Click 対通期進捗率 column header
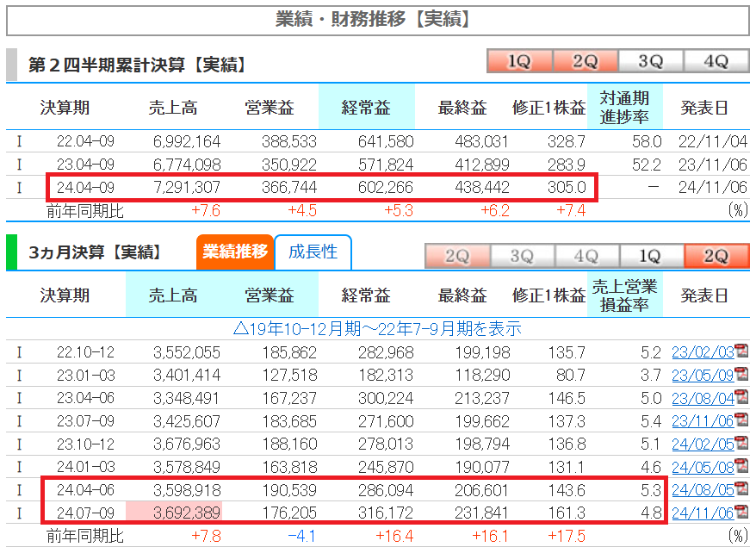The width and height of the screenshot is (756, 547). (x=625, y=107)
